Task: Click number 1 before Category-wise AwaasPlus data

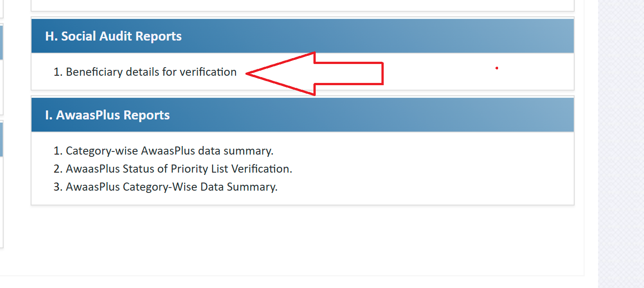Action: pyautogui.click(x=57, y=151)
